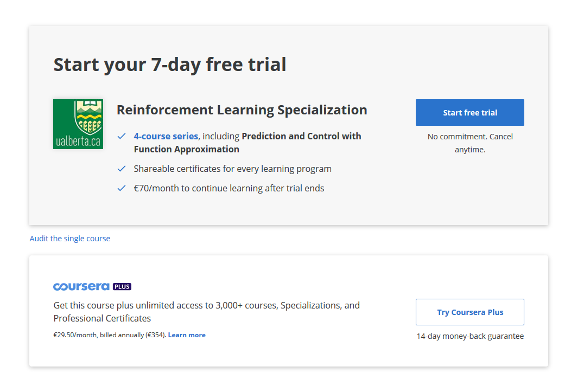Click the 14-day money-back guarantee text
Image resolution: width=565 pixels, height=392 pixels.
pyautogui.click(x=469, y=336)
